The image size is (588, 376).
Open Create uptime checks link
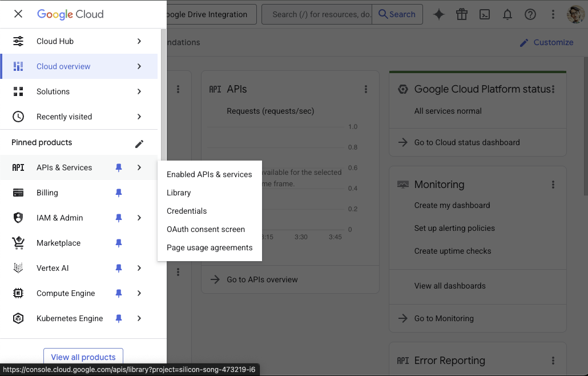(453, 251)
